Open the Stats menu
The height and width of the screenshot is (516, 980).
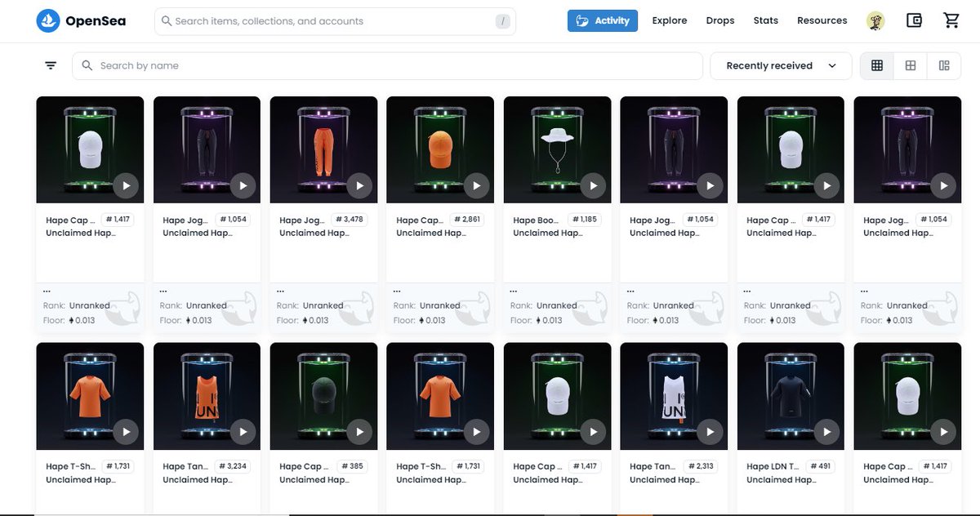[766, 21]
